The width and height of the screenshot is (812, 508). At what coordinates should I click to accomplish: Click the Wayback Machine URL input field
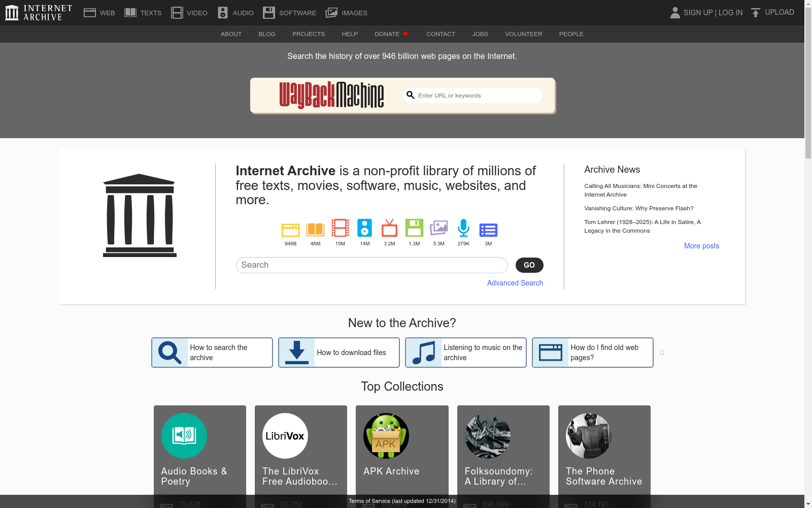[472, 96]
